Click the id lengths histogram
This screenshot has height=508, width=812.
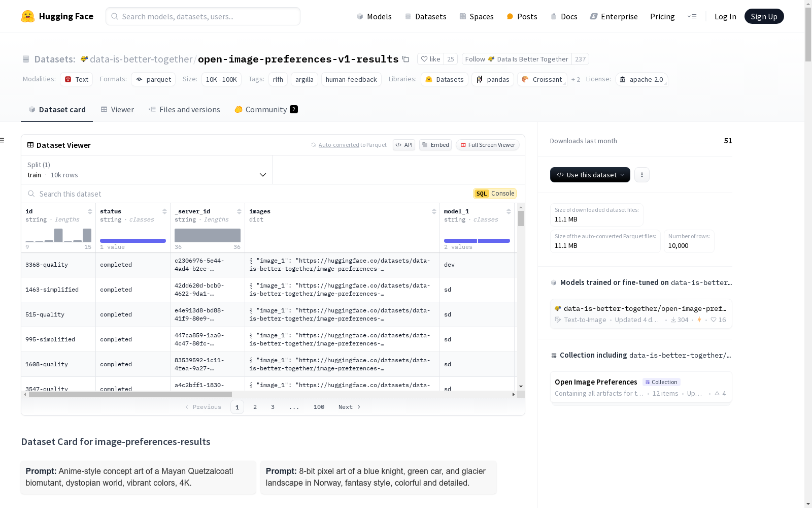(x=58, y=235)
